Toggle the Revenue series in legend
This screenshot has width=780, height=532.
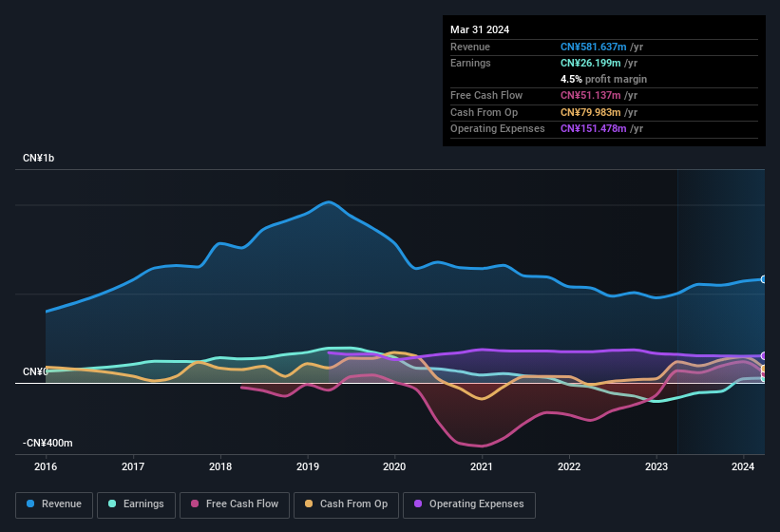click(54, 503)
